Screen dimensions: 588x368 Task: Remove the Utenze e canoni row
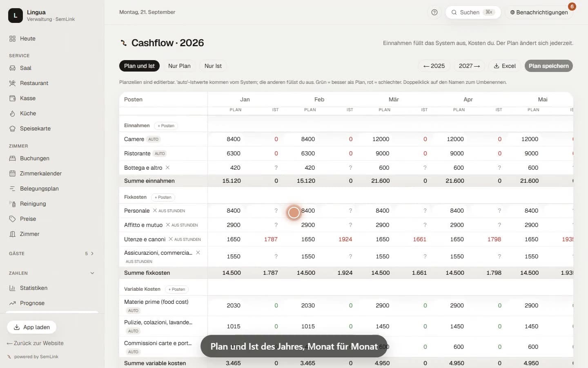[171, 239]
